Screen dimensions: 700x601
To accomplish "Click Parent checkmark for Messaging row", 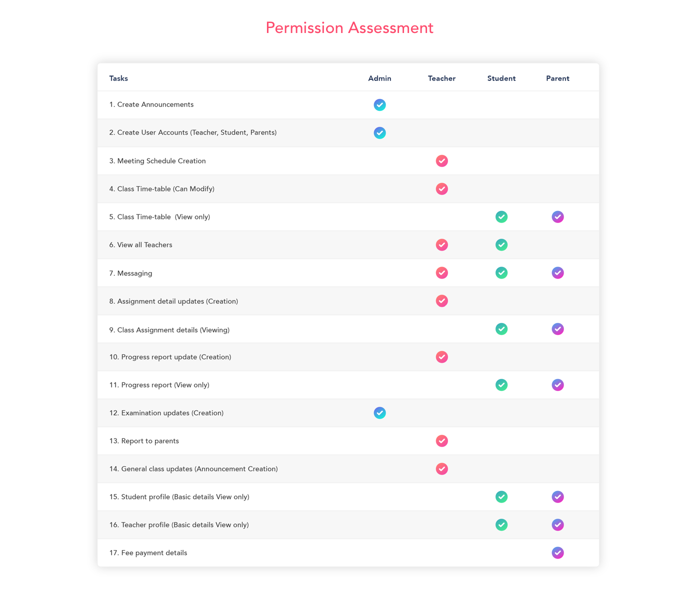I will (x=558, y=273).
